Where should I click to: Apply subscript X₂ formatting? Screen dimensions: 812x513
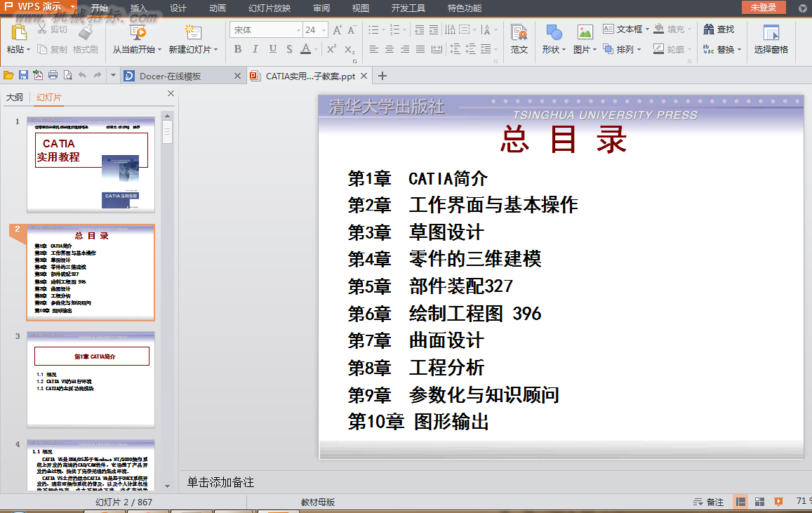(350, 49)
